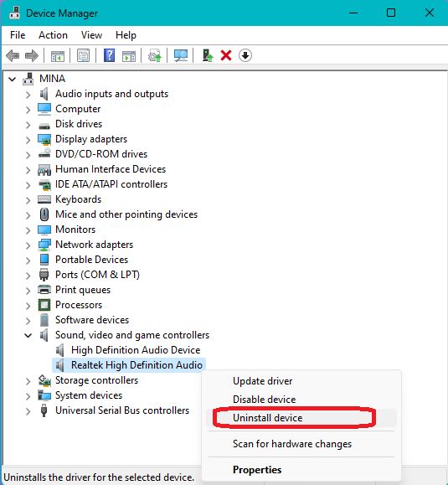The width and height of the screenshot is (448, 485).
Task: Click the USB icon beside Universal Serial Bus controllers
Action: [44, 410]
